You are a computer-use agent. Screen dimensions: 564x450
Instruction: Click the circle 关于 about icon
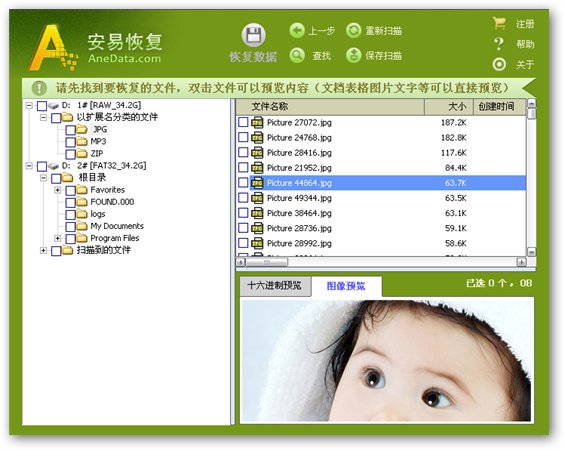(x=499, y=64)
